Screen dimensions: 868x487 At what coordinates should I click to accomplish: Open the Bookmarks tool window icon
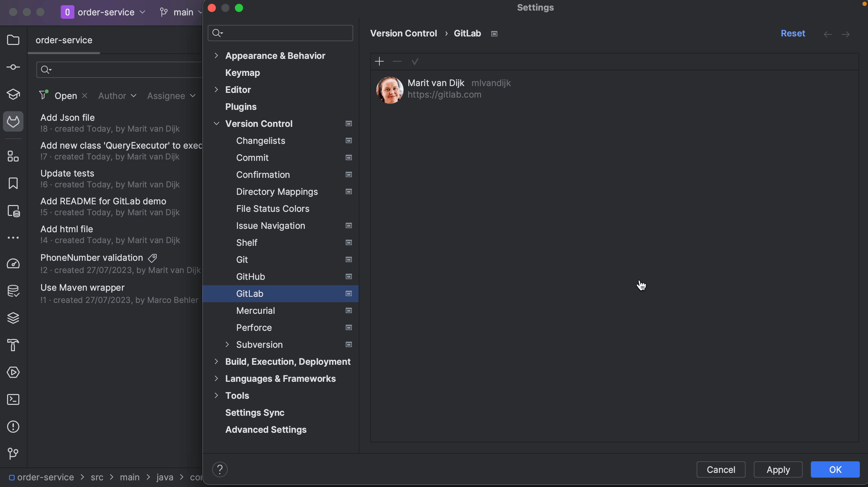[13, 183]
